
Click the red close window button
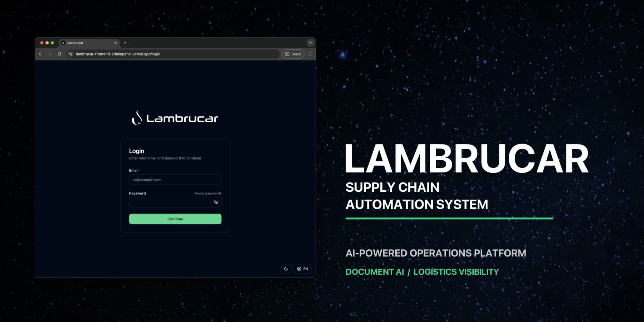(42, 43)
